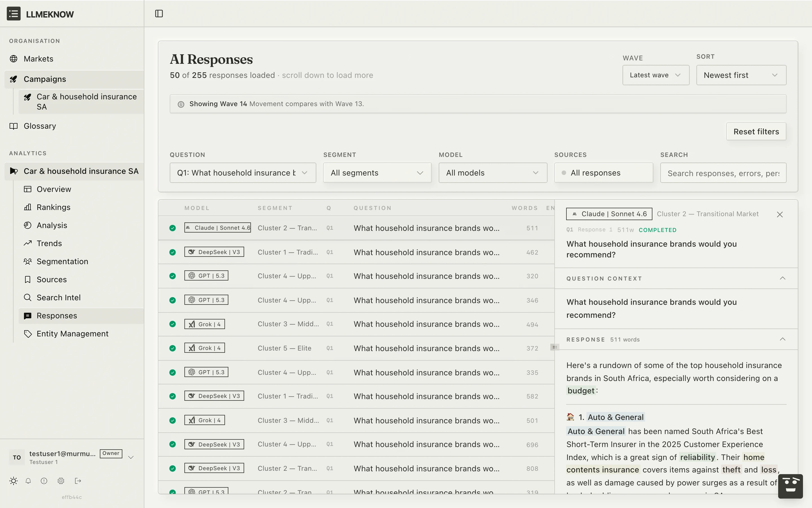
Task: Open the Glossary page
Action: coord(74,126)
